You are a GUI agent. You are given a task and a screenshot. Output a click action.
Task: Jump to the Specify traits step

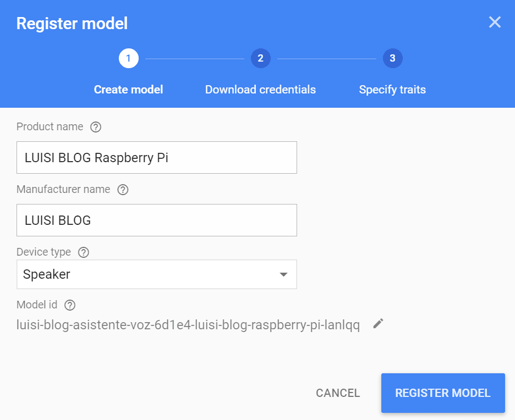pos(392,90)
